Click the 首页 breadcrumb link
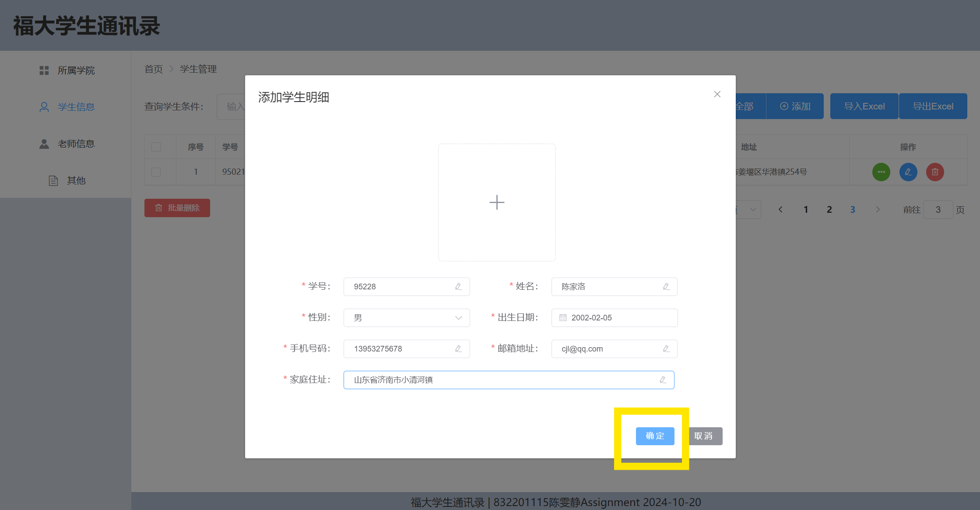980x510 pixels. [x=154, y=69]
